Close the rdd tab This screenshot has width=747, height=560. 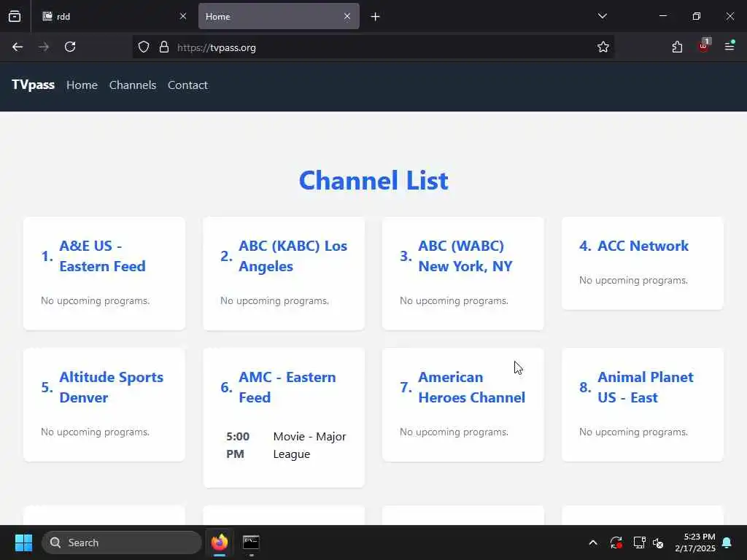[x=183, y=16]
